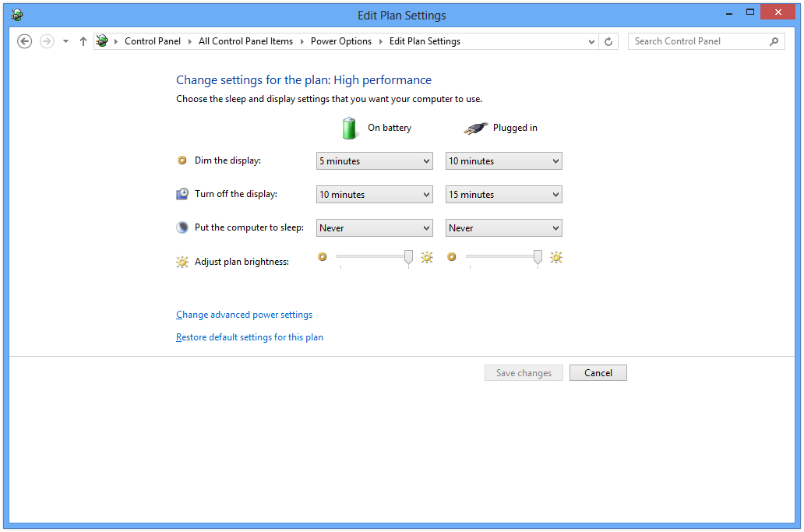Open sleep Plugged in dropdown set to Never
Image resolution: width=804 pixels, height=532 pixels.
click(503, 228)
